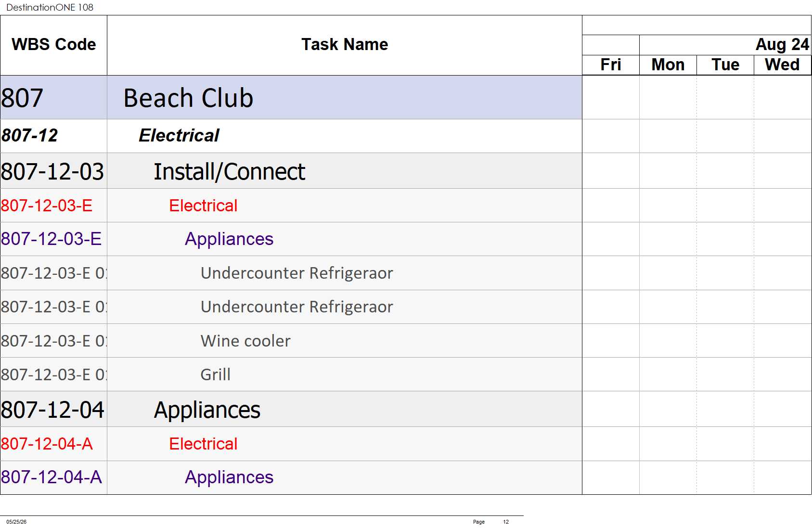Click the purple 807-12-04-A WBS code
The height and width of the screenshot is (528, 812).
pyautogui.click(x=51, y=477)
